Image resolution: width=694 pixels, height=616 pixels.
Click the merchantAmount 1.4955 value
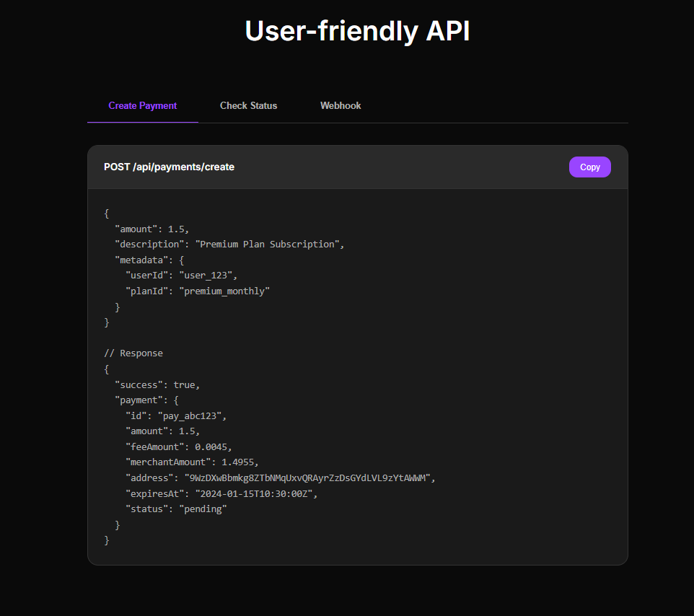coord(234,462)
